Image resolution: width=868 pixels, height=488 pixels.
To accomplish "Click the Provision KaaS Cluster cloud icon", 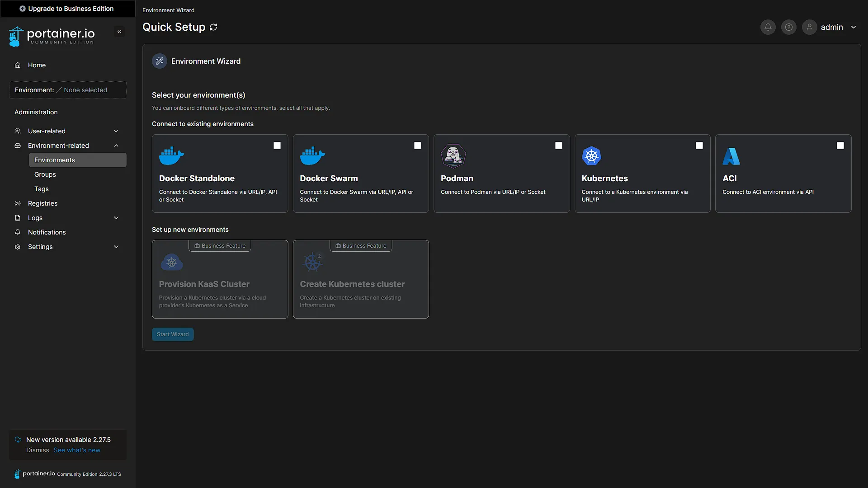I will (x=172, y=262).
